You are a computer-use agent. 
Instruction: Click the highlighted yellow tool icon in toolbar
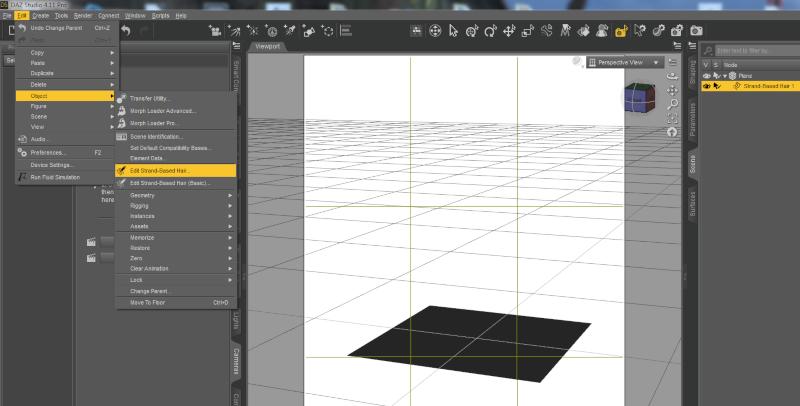pyautogui.click(x=620, y=31)
